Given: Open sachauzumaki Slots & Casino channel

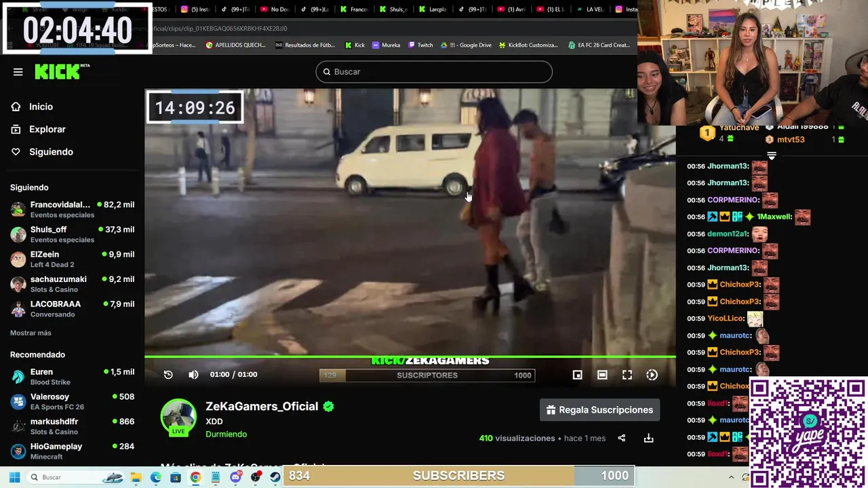Looking at the screenshot, I should point(72,283).
